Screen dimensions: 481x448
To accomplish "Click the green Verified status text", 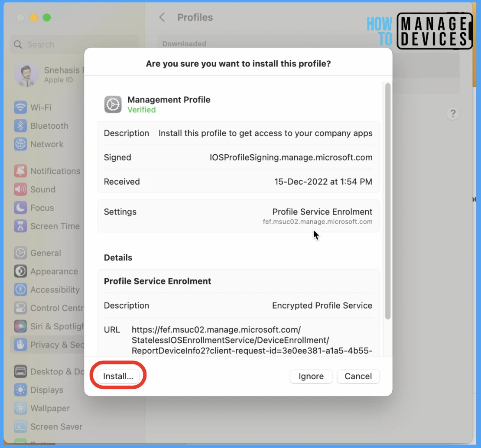I will coord(142,110).
